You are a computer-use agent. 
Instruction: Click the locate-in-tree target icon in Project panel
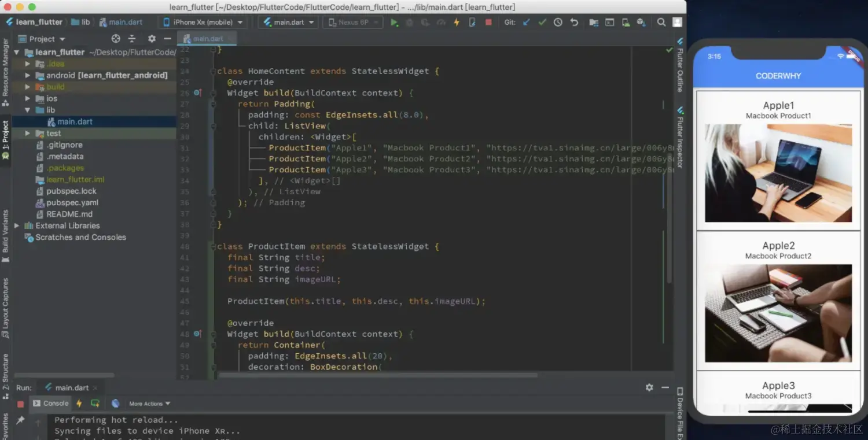[116, 39]
